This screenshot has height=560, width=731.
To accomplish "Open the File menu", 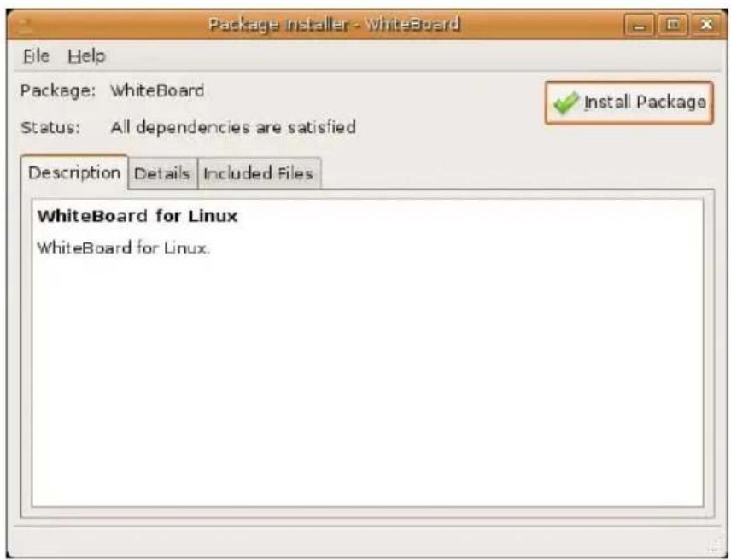I will pos(36,56).
